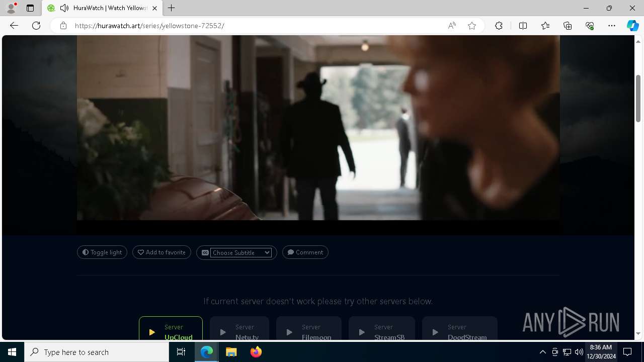View site information lock icon

tap(63, 26)
